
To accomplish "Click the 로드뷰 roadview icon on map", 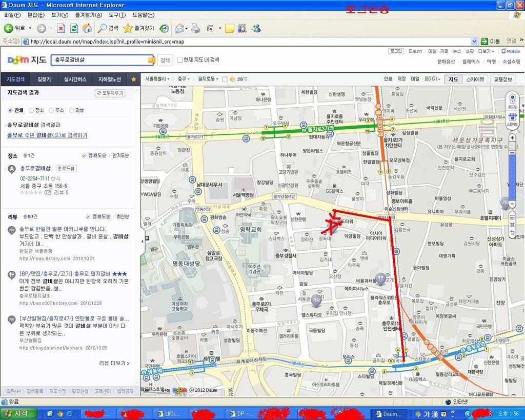I will (x=512, y=101).
